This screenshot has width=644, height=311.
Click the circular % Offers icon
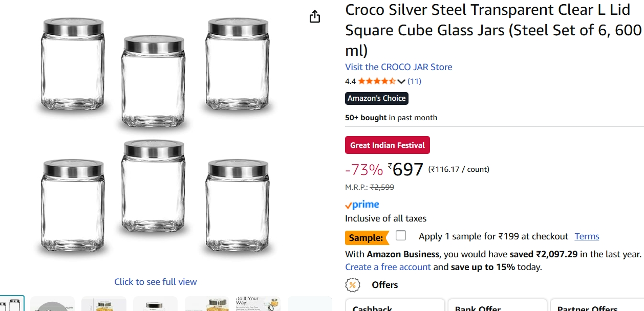(x=353, y=284)
